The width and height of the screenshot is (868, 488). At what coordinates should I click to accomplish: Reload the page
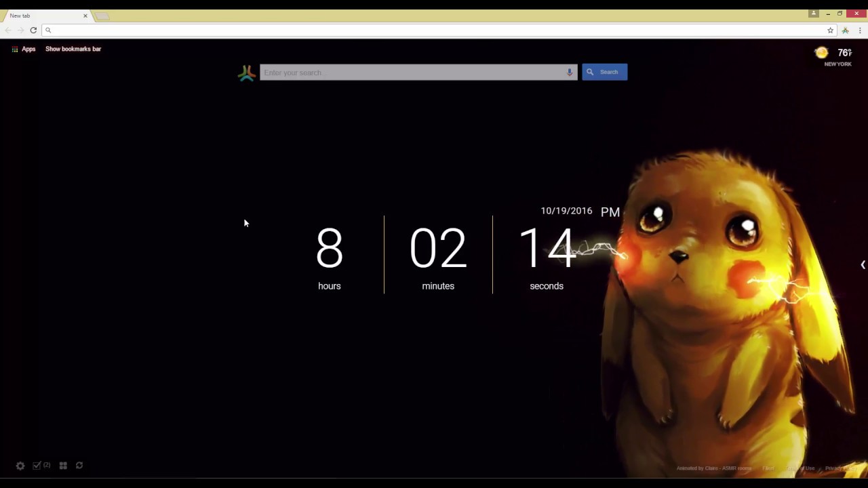(33, 30)
